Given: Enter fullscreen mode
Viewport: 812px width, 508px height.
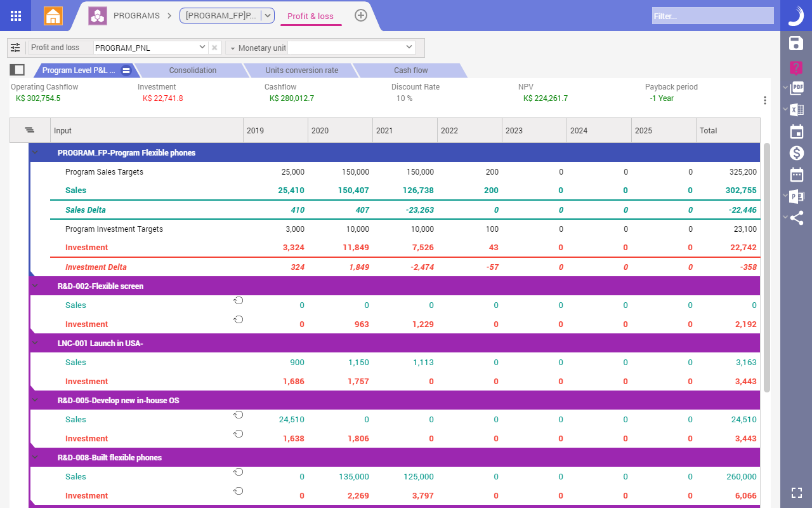Looking at the screenshot, I should (x=796, y=492).
